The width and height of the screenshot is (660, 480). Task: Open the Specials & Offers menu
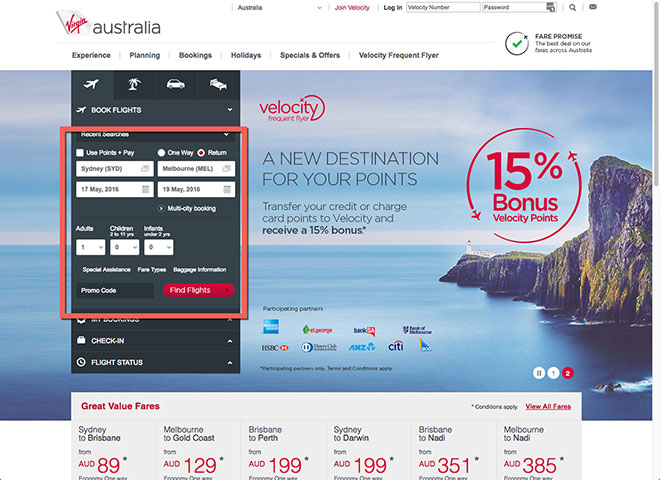tap(310, 55)
